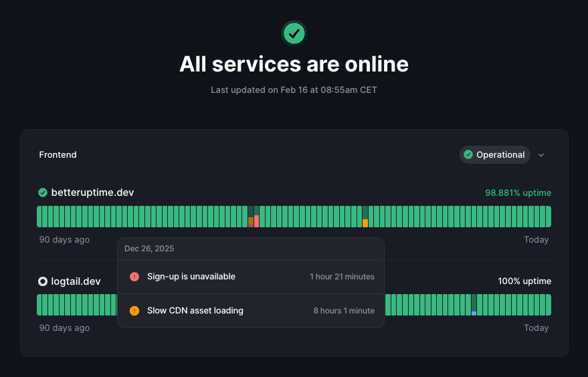This screenshot has width=588, height=377.
Task: Open the betteruptime.dev monitor
Action: click(x=92, y=193)
